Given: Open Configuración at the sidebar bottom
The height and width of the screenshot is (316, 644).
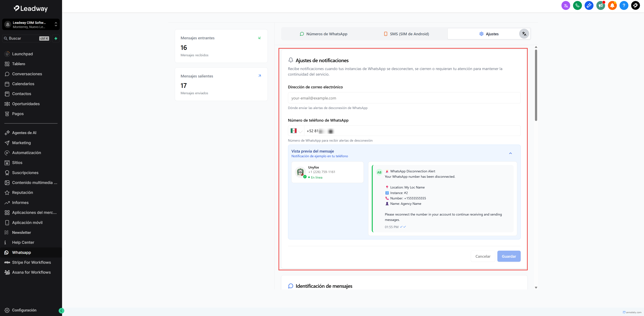Looking at the screenshot, I should 24,310.
